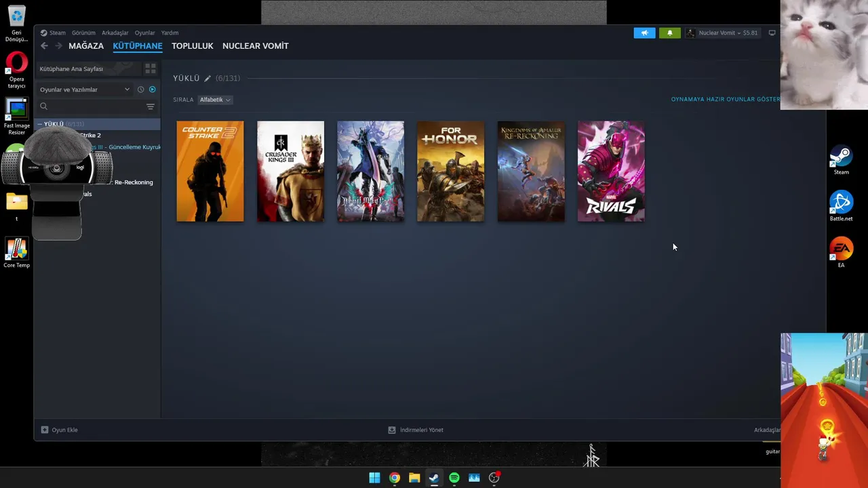Open the Recycle Bin desktop icon
This screenshot has width=868, height=488.
point(16,24)
